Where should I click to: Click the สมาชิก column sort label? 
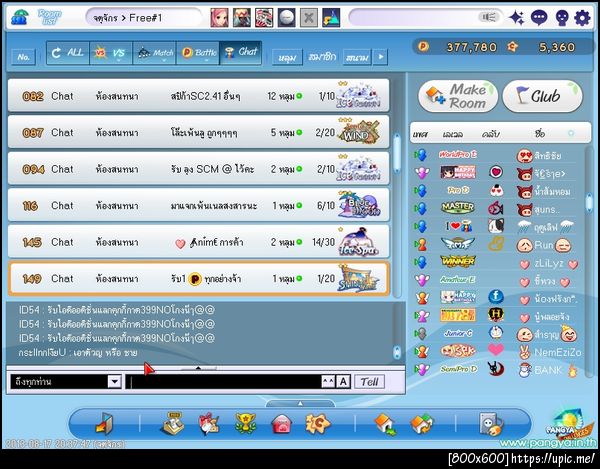[322, 57]
